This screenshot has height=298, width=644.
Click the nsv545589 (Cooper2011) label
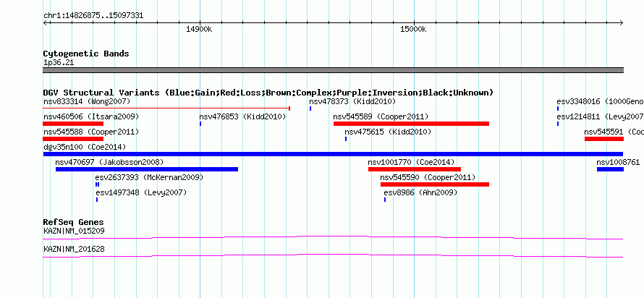click(x=381, y=117)
